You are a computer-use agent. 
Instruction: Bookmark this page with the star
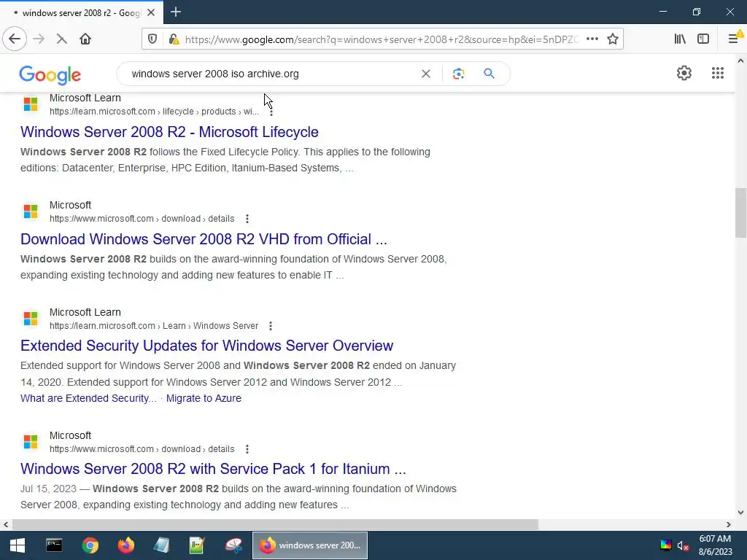(613, 39)
